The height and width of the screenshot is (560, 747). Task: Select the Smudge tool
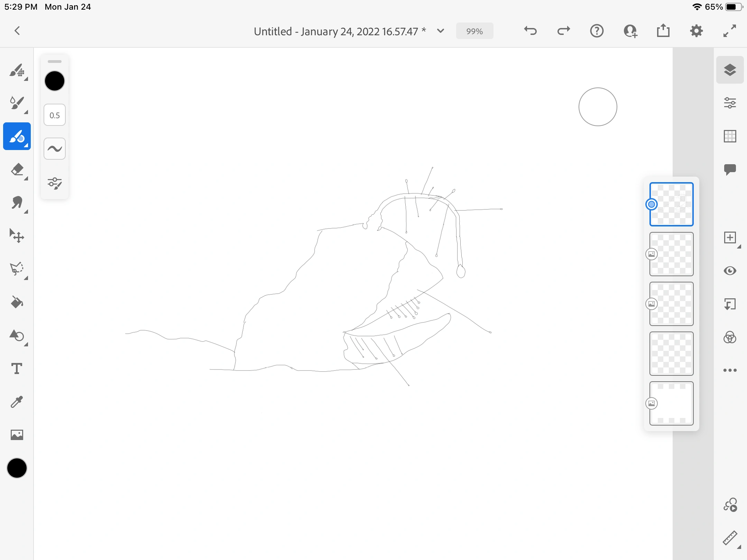(17, 203)
